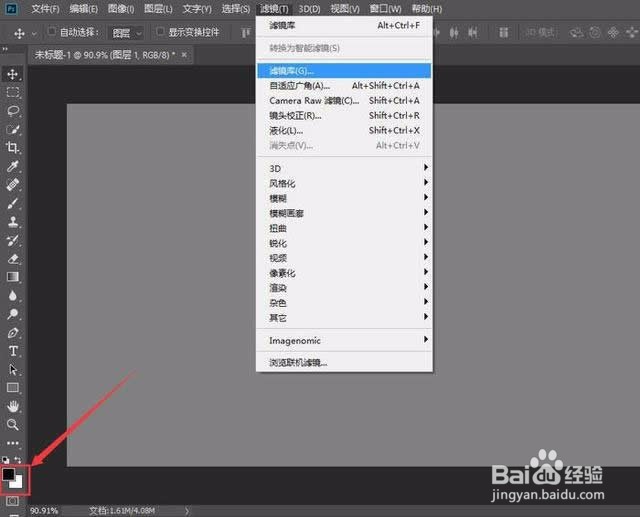Select the Dodge tool

pos(13,314)
